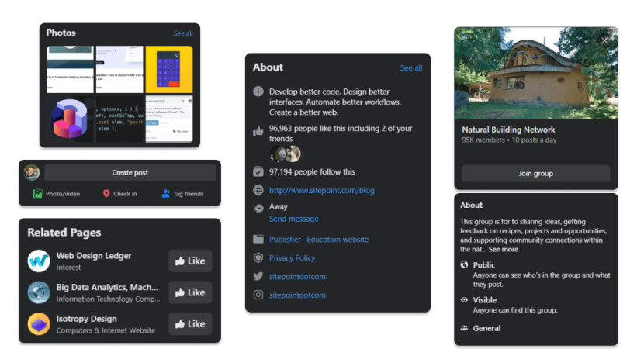Viewport: 644px width, 349px height.
Task: Like the Web Design Ledger page
Action: [x=190, y=261]
